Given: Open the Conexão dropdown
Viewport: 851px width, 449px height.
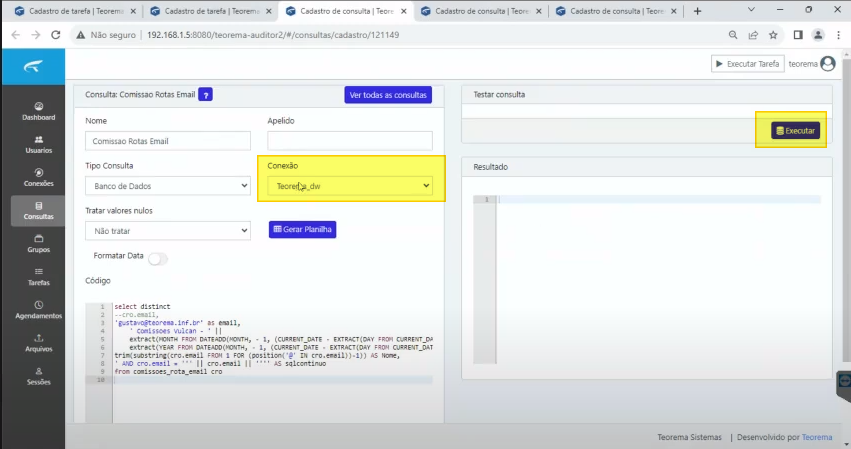Looking at the screenshot, I should 350,186.
